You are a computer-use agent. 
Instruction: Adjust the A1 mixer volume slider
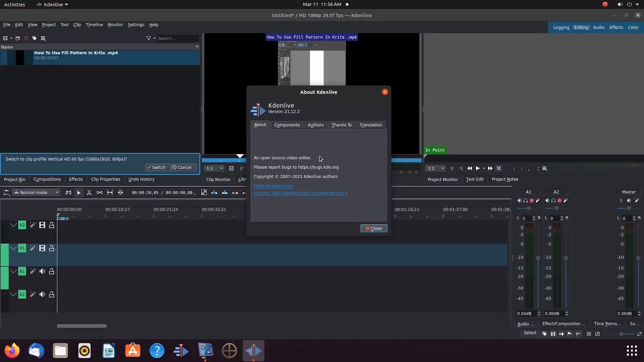pyautogui.click(x=538, y=258)
